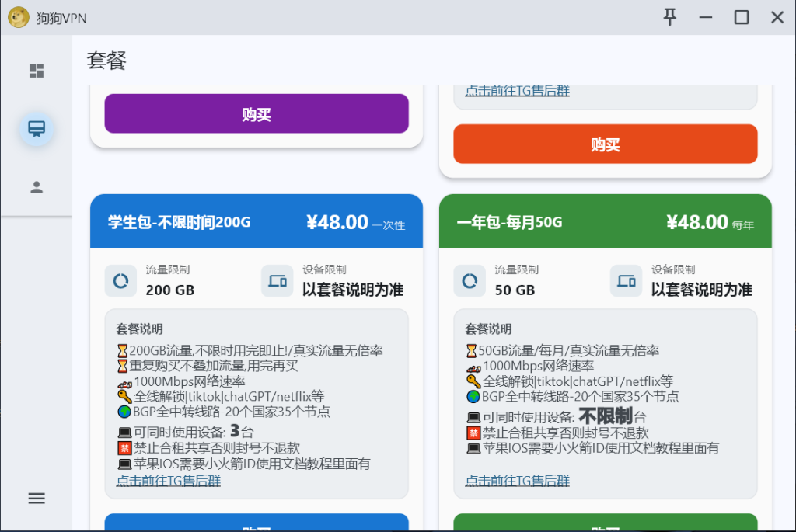Click the 50 GB traffic value
Screen dimensions: 796x532
[515, 290]
